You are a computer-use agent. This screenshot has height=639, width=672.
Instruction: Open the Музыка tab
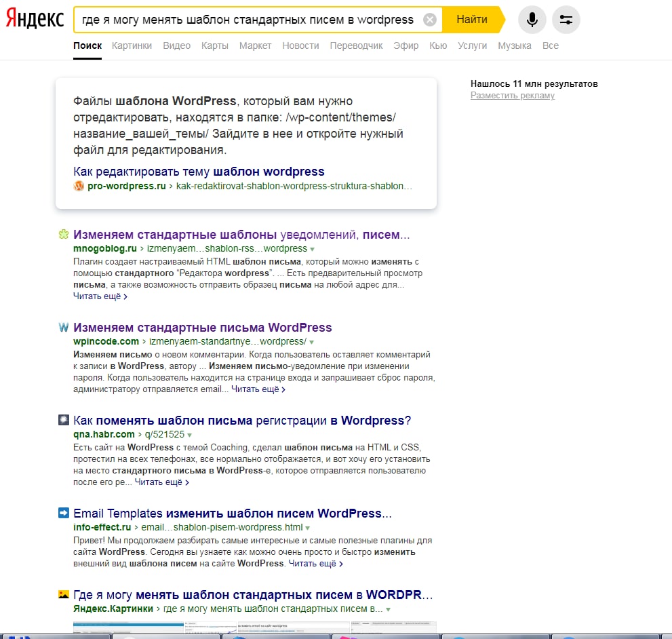coord(514,45)
